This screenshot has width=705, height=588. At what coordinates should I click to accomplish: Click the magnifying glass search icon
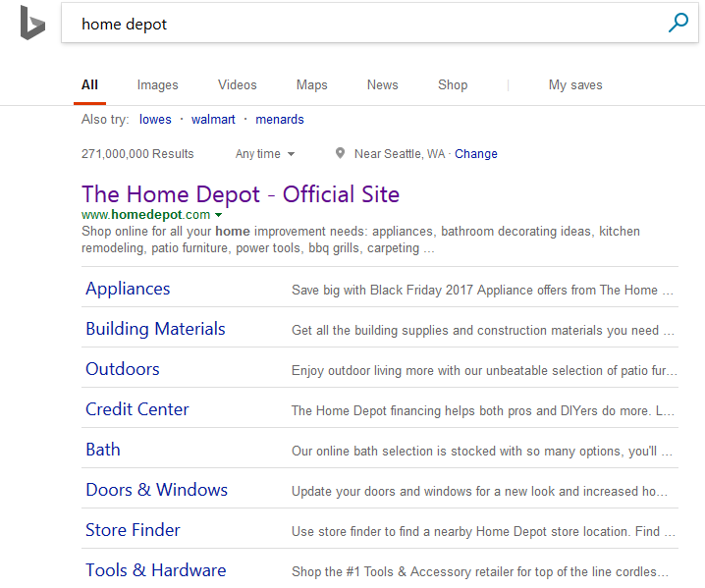tap(678, 24)
